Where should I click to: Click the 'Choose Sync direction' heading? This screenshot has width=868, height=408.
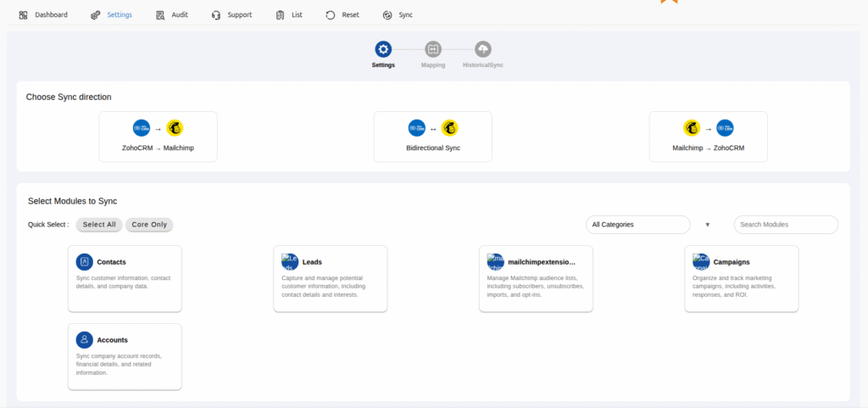(69, 97)
